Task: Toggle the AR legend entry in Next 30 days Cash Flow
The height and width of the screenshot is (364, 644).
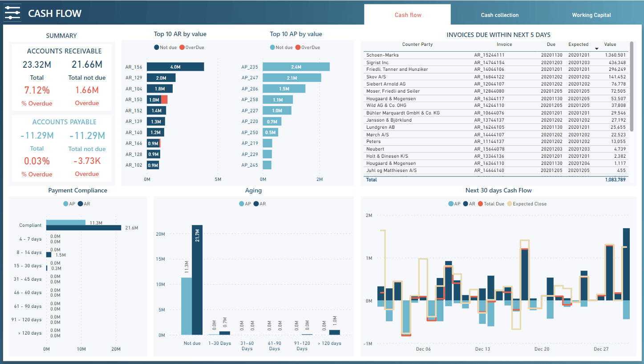Action: pos(469,204)
